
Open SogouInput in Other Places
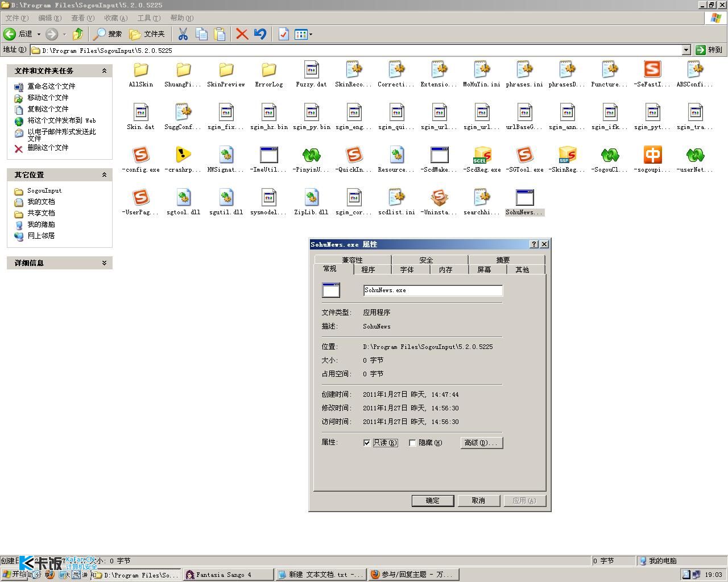[x=44, y=191]
